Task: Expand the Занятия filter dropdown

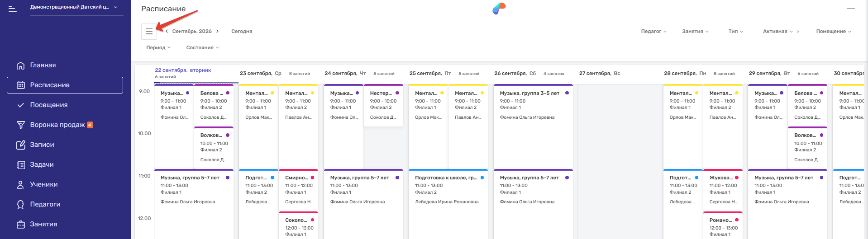Action: 695,31
